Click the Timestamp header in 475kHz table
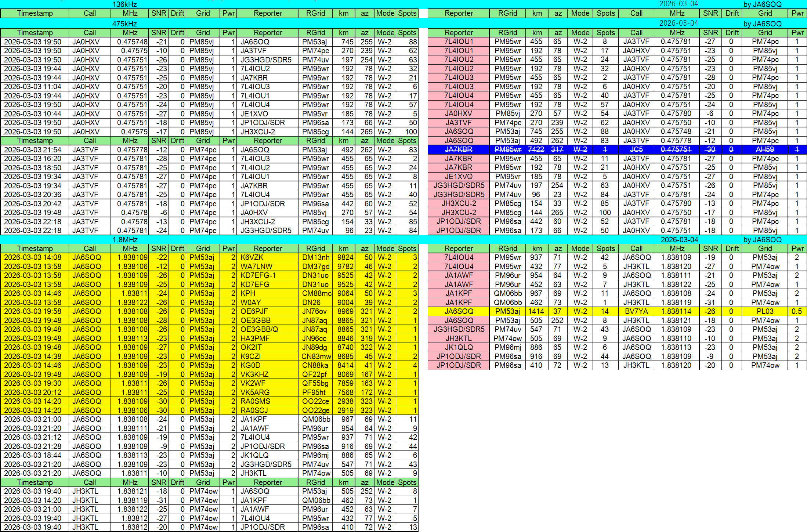This screenshot has height=532, width=807. [x=35, y=33]
